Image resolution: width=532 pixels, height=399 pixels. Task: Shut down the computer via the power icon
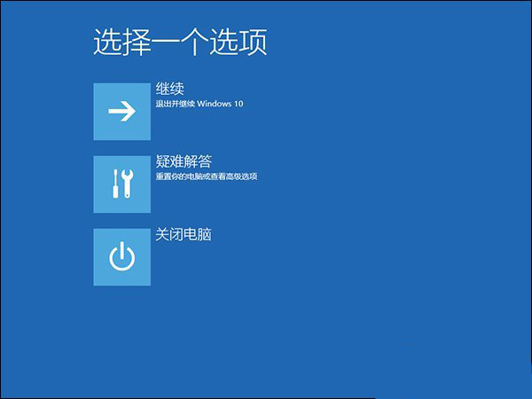tap(121, 257)
